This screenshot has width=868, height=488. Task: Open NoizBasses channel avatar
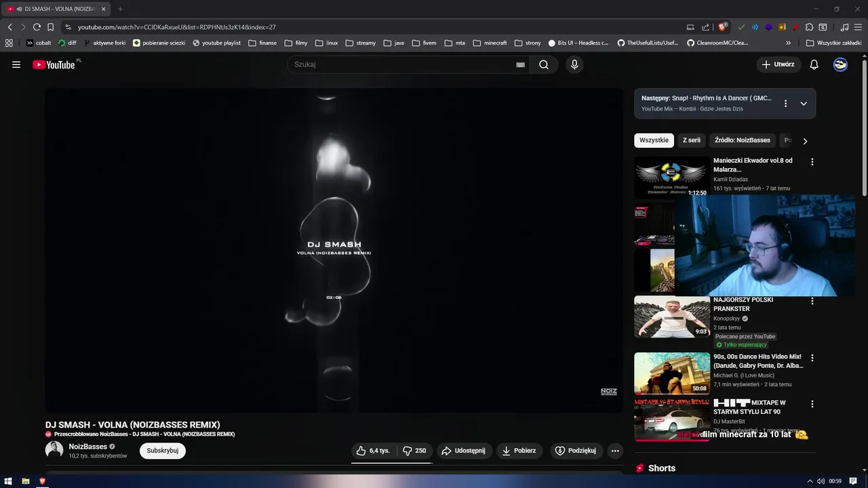pos(54,450)
